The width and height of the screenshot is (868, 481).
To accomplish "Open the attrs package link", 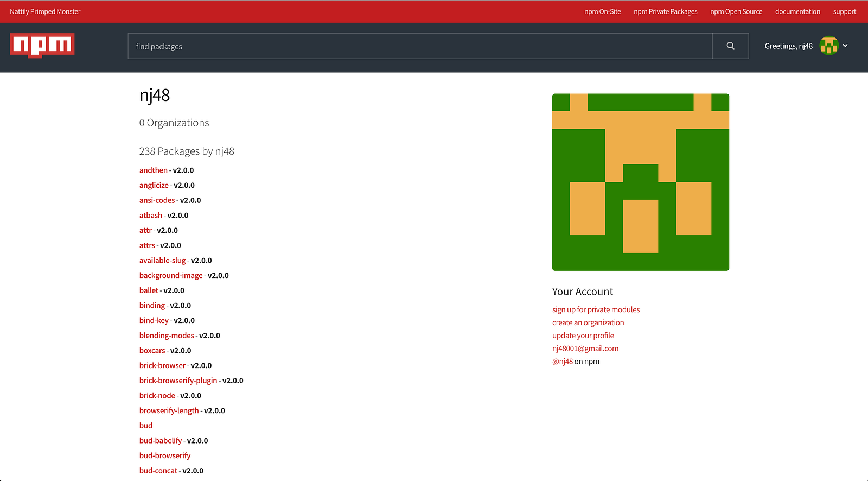I will pyautogui.click(x=147, y=245).
